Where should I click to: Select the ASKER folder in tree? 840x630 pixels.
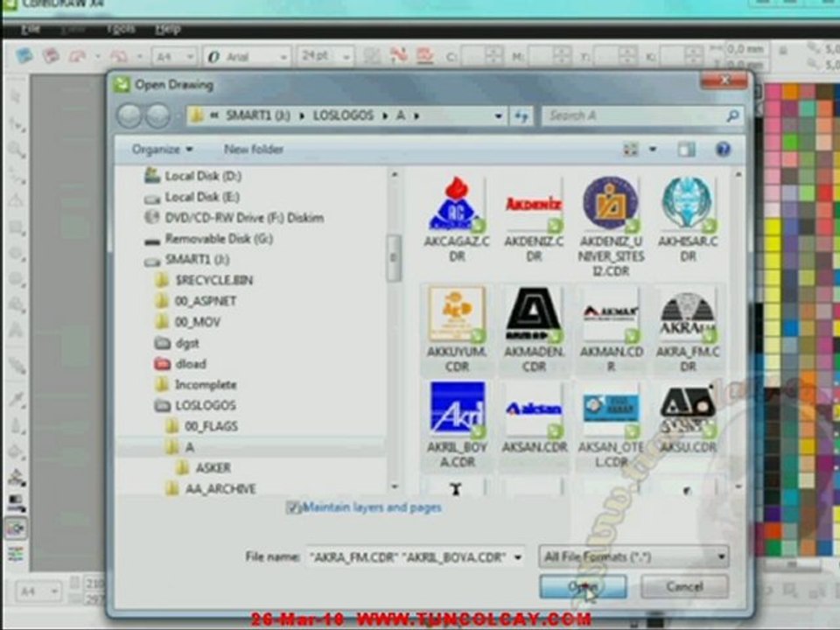coord(204,468)
